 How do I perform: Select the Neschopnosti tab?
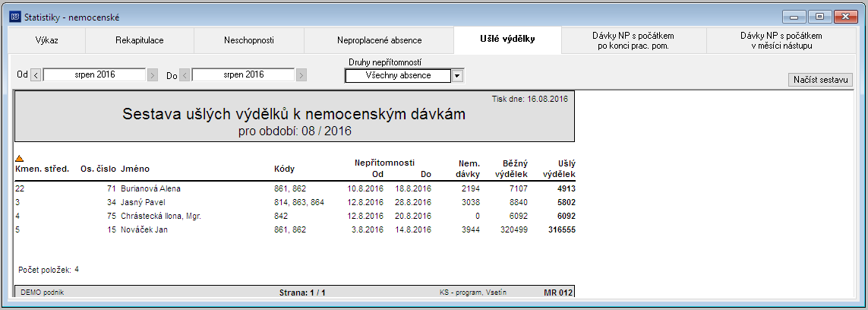pyautogui.click(x=249, y=40)
